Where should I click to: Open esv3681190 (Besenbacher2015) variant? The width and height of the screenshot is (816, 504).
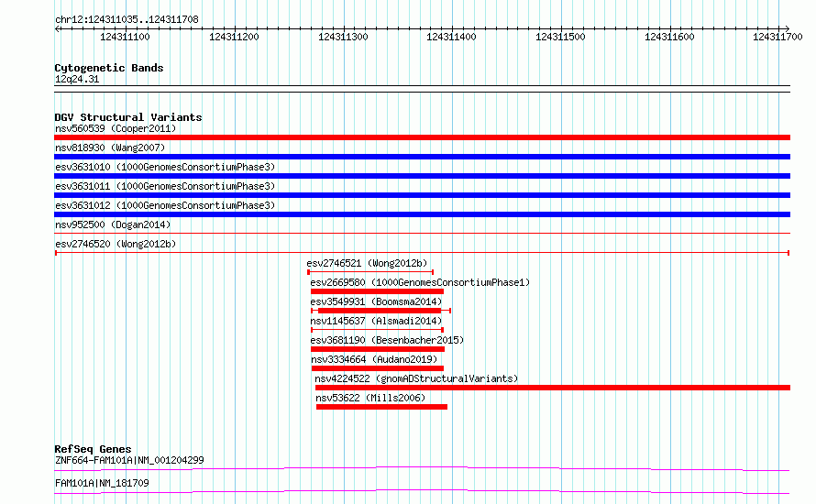(x=387, y=340)
